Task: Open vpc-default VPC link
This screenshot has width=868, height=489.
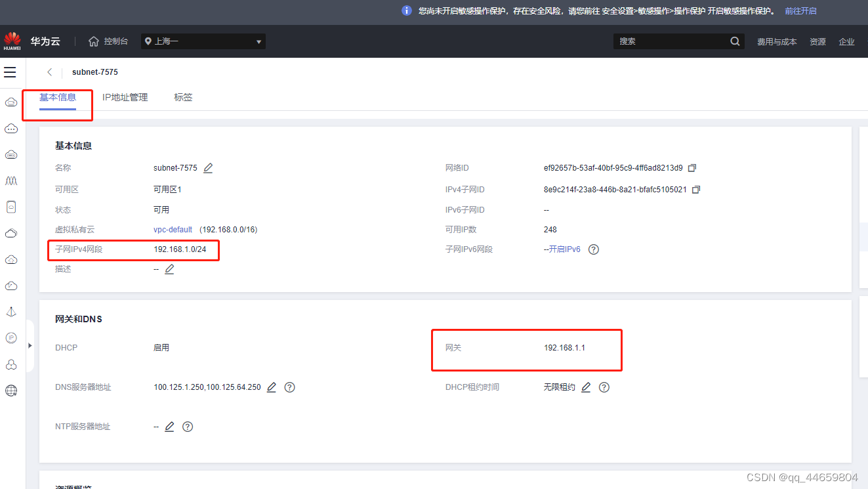Action: point(173,230)
